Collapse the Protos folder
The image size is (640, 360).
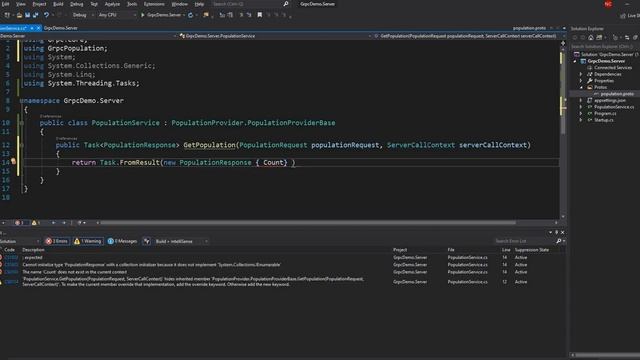coord(581,87)
